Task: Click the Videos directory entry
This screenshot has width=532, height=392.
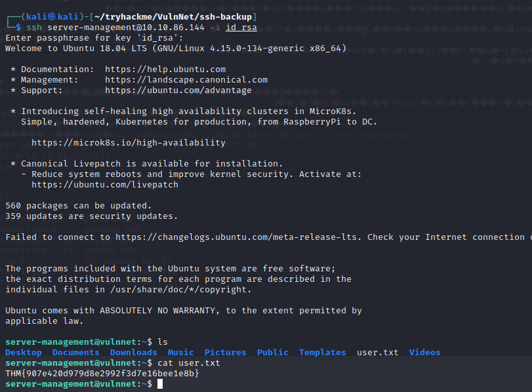Action: point(424,353)
